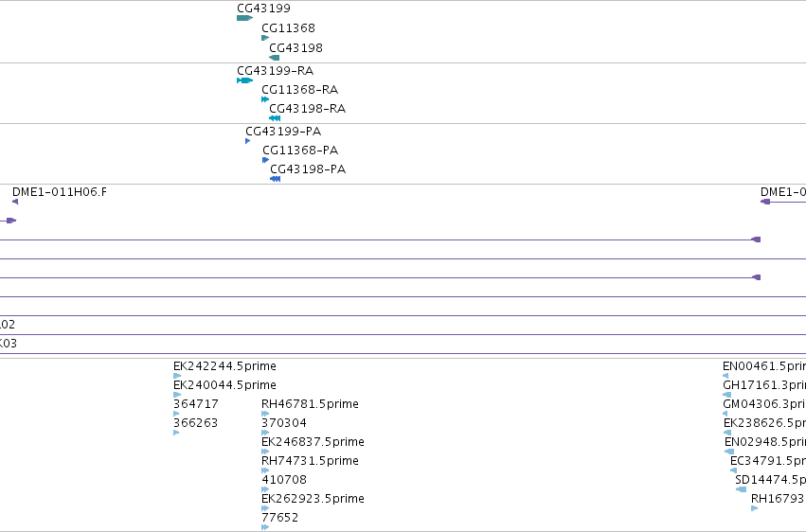The width and height of the screenshot is (806, 532).
Task: Select the EN02948.5prime feature arrow
Action: point(729,452)
